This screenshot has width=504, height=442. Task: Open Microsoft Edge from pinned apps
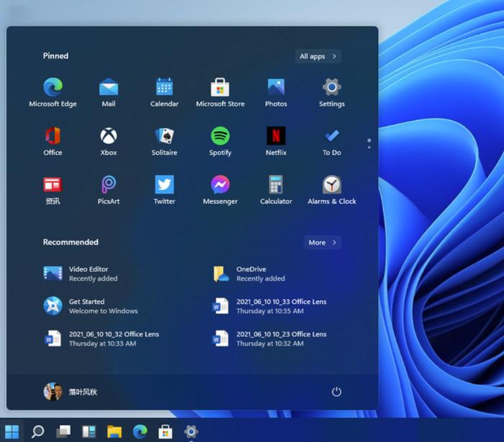tap(53, 92)
